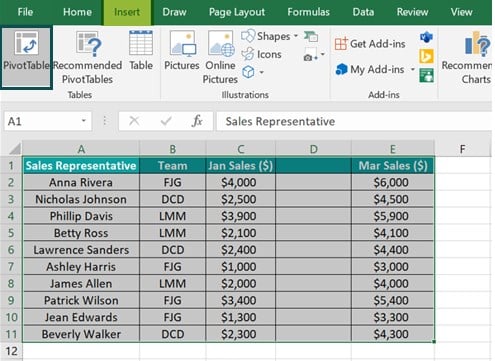Screen dimensions: 495x361
Task: Click the Sales Representative header cell
Action: pyautogui.click(x=81, y=165)
